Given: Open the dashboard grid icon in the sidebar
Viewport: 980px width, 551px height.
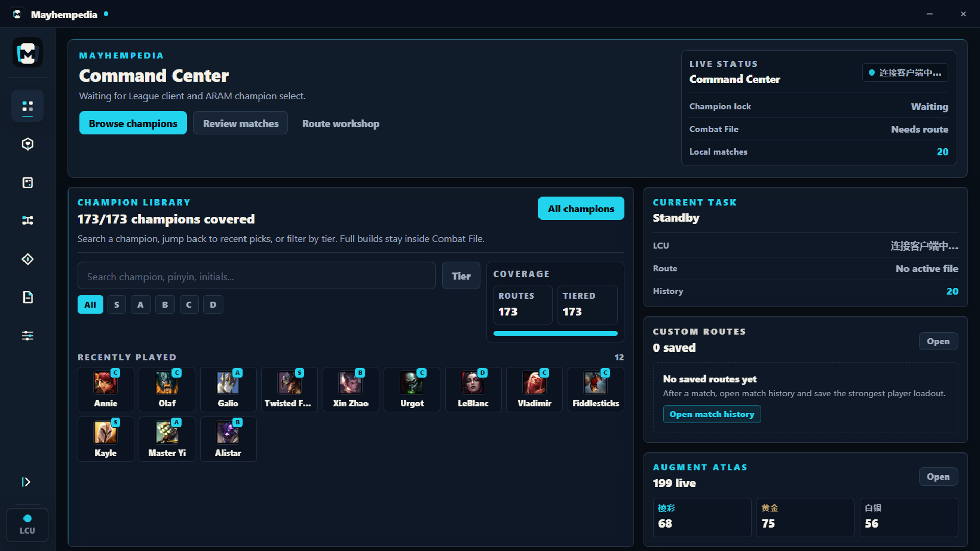Looking at the screenshot, I should (x=28, y=106).
